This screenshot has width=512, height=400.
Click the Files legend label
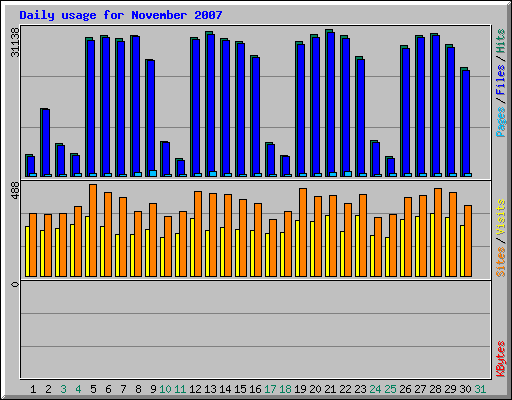pos(501,80)
